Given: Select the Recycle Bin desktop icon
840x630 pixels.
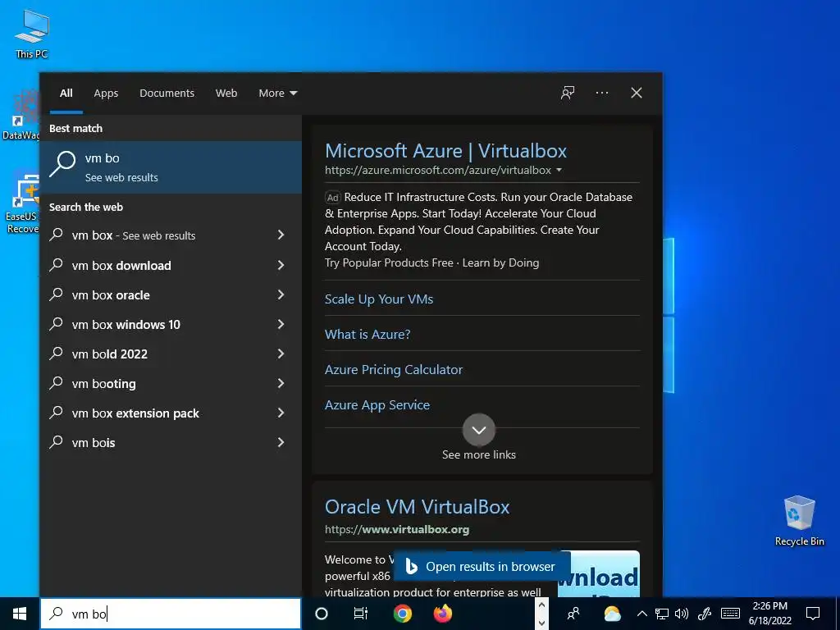Looking at the screenshot, I should [799, 521].
